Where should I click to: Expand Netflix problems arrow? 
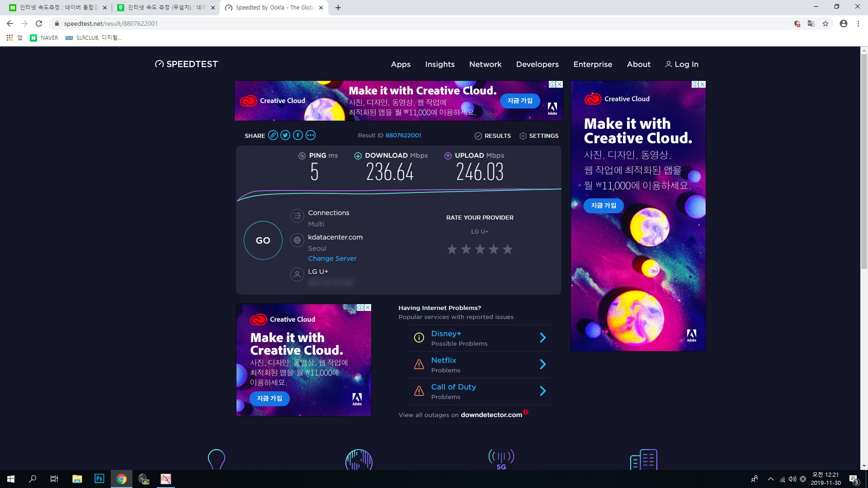coord(543,364)
